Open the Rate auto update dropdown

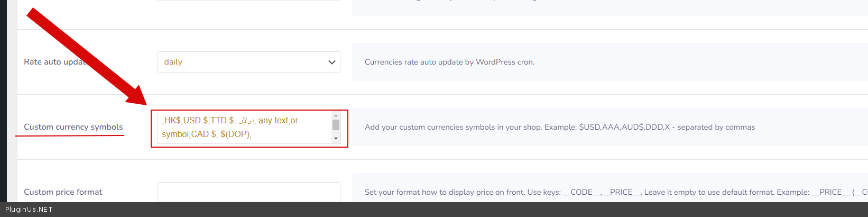tap(248, 62)
